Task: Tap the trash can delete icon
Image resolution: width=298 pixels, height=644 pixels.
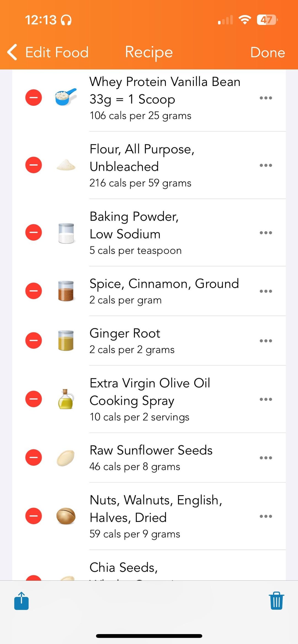Action: point(276,601)
